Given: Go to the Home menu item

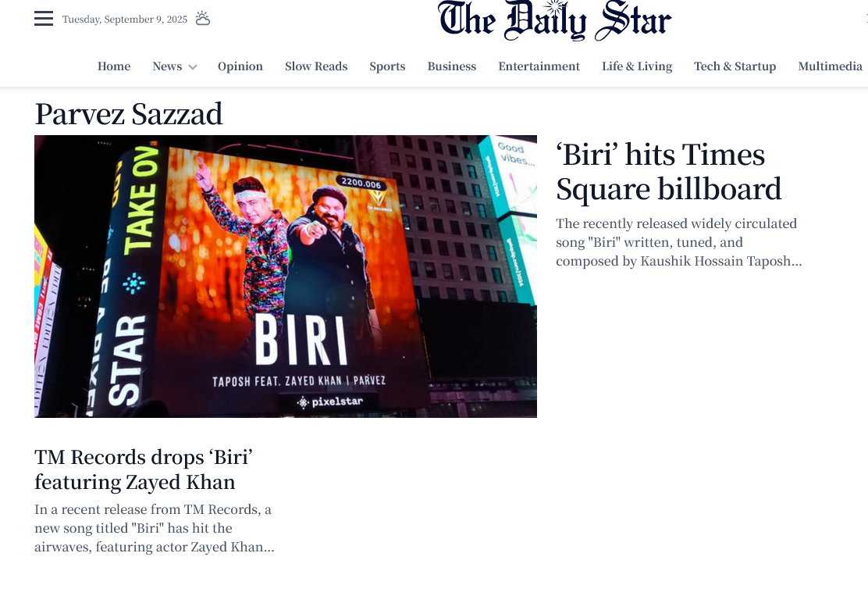Looking at the screenshot, I should (x=114, y=66).
